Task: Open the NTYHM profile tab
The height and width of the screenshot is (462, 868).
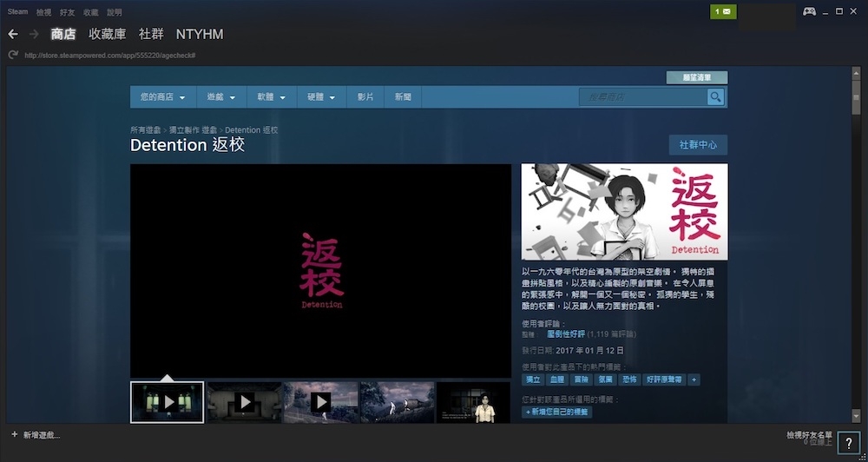Action: coord(200,35)
